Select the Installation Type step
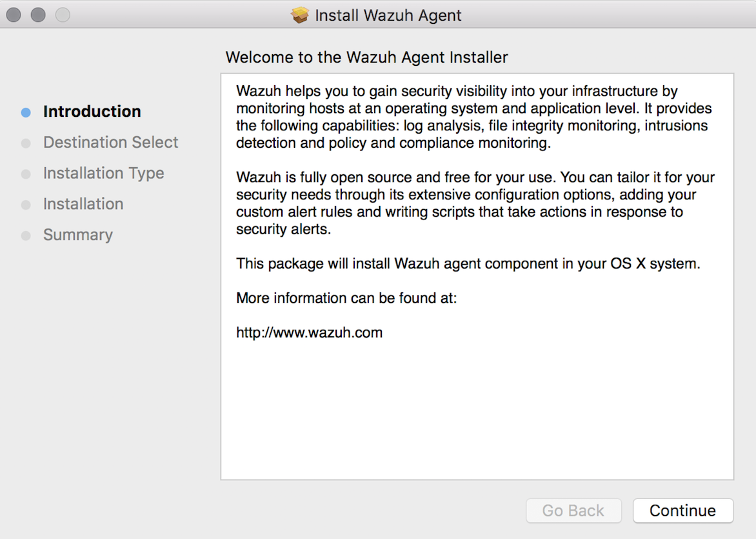756x539 pixels. (x=103, y=174)
